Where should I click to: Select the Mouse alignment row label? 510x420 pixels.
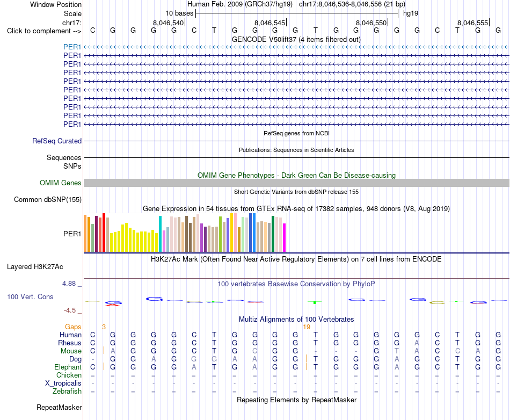71,351
